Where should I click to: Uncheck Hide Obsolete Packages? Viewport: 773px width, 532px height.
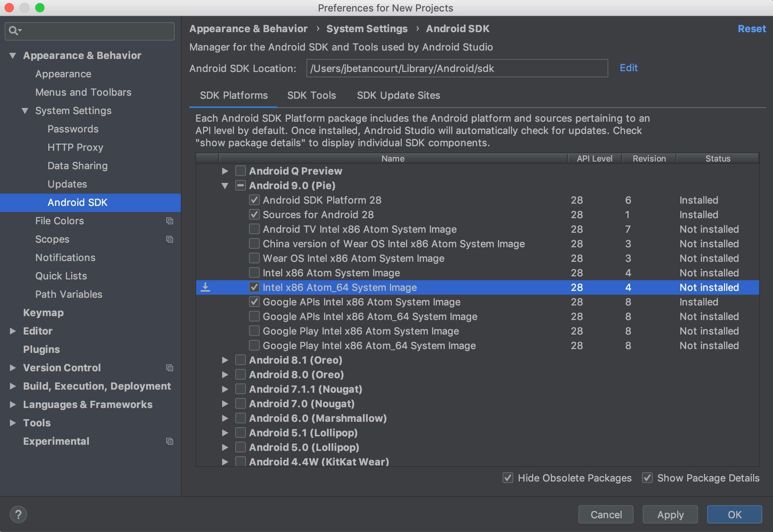[508, 478]
